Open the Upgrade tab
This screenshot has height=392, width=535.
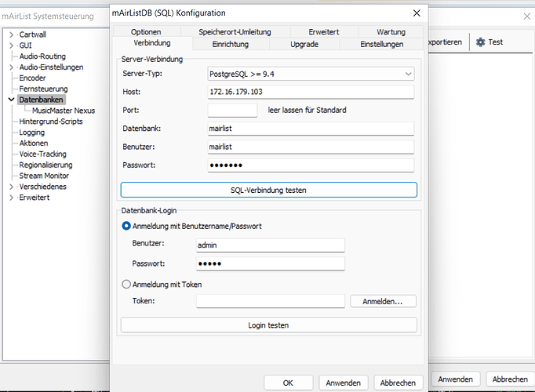click(x=304, y=45)
